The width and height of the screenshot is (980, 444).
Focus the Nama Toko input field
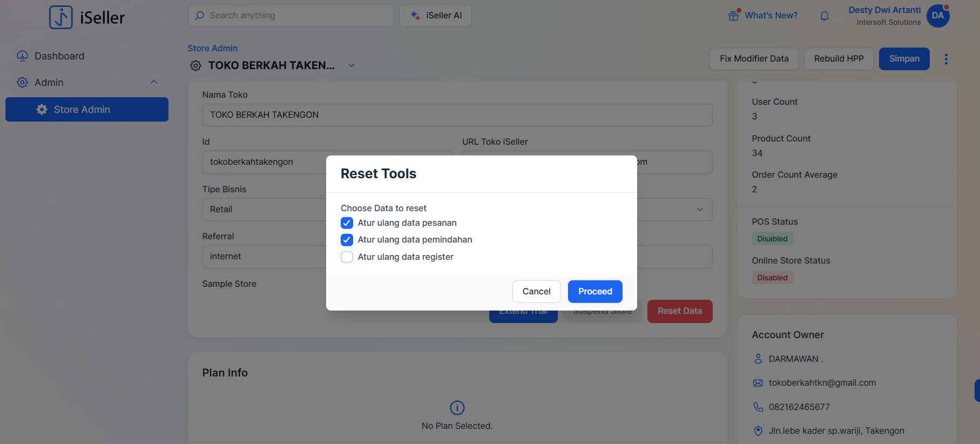pos(457,115)
